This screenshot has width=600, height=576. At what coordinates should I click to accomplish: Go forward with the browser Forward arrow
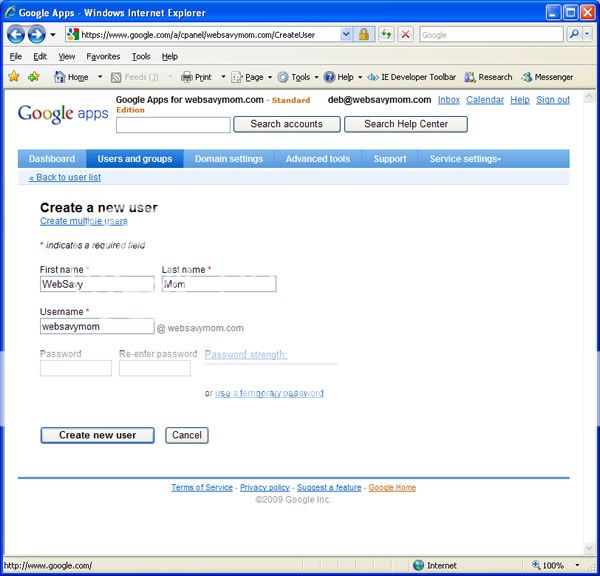click(37, 35)
